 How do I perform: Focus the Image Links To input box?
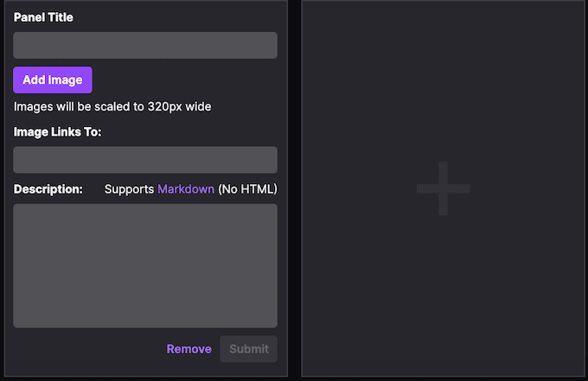pyautogui.click(x=145, y=160)
